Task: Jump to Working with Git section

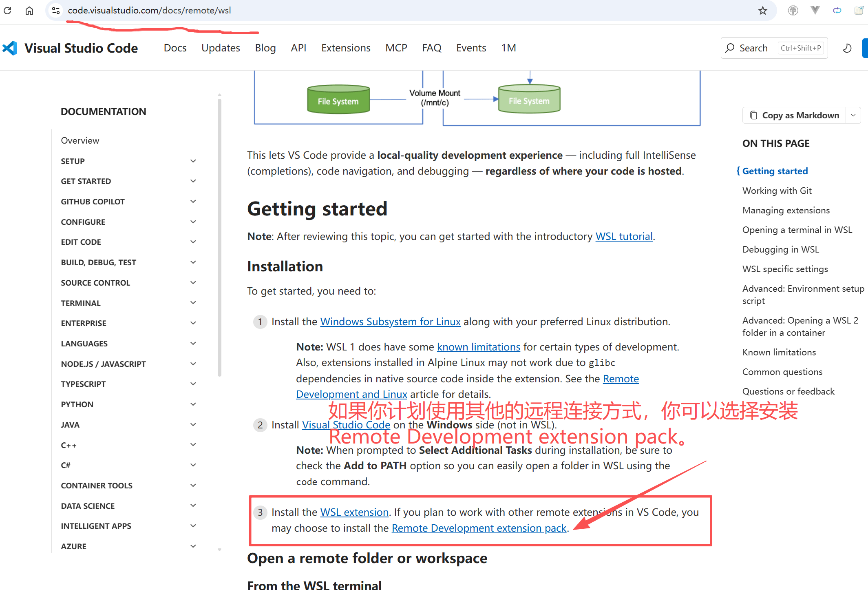Action: (777, 191)
